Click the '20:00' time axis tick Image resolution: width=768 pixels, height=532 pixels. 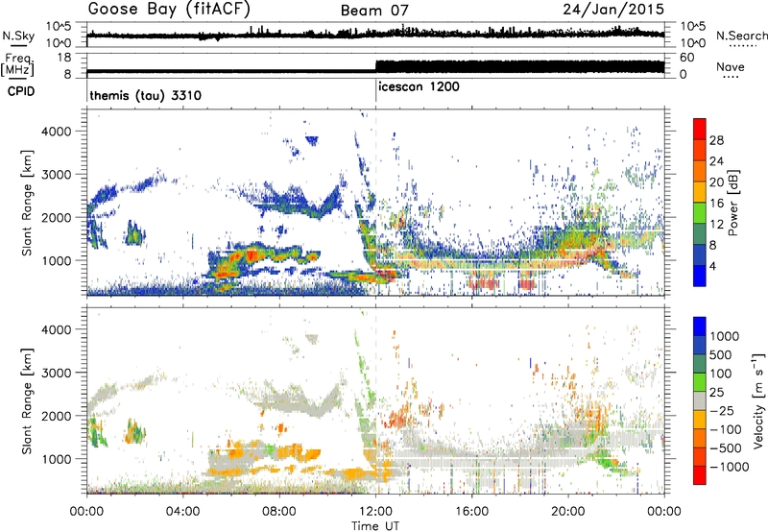pos(568,512)
